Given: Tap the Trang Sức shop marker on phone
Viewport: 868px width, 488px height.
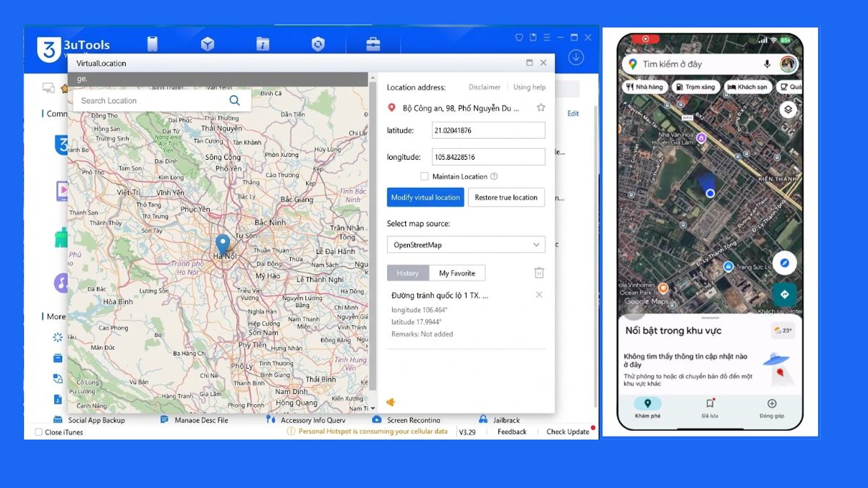Looking at the screenshot, I should click(x=729, y=265).
